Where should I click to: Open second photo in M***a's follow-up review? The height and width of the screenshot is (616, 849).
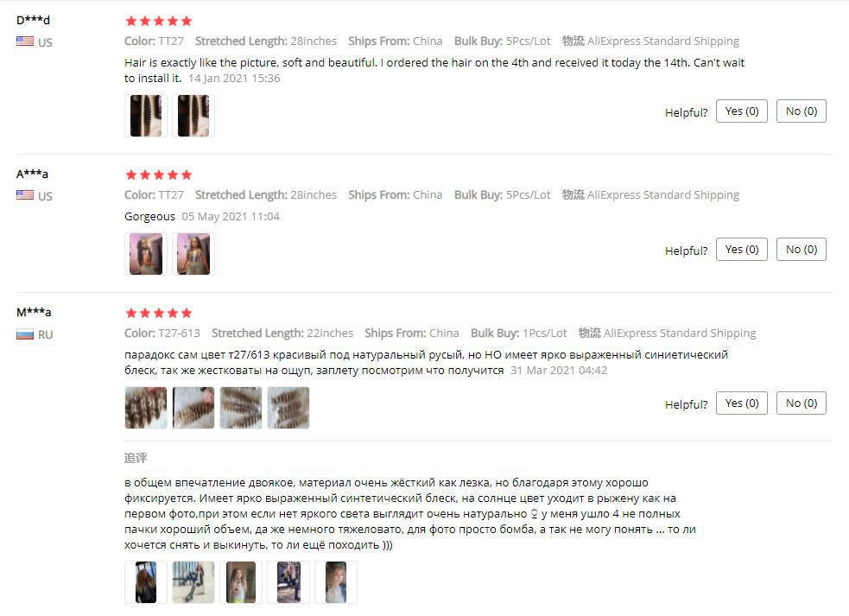point(193,582)
